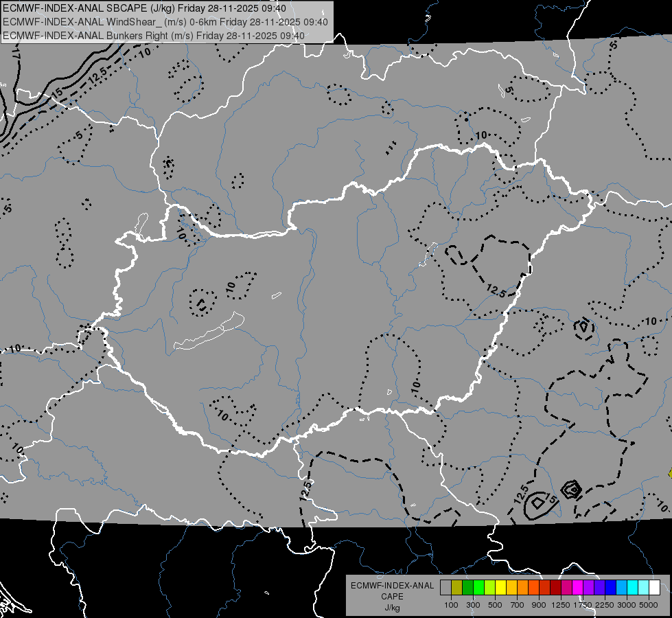This screenshot has height=618, width=672.
Task: Click the legend label 500
Action: 495,605
